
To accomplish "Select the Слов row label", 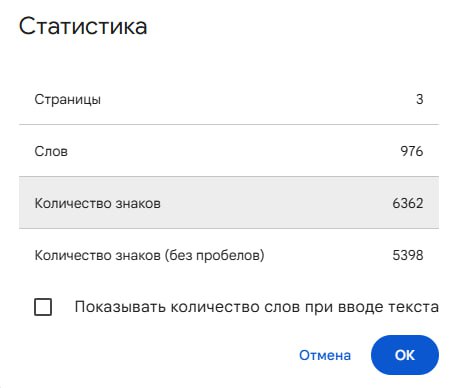I will (51, 151).
